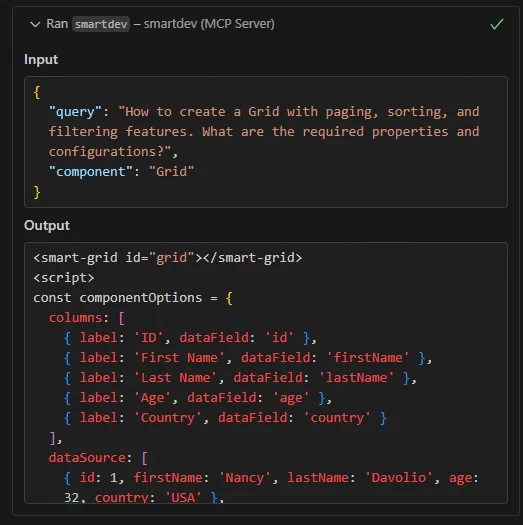
Task: Collapse the Ran smartdev tool call chevron
Action: (35, 24)
